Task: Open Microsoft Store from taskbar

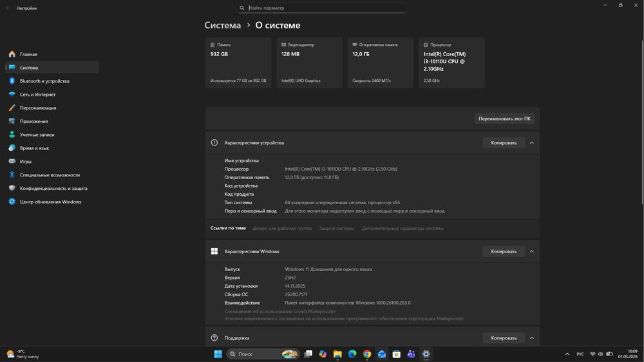Action: tap(396, 354)
